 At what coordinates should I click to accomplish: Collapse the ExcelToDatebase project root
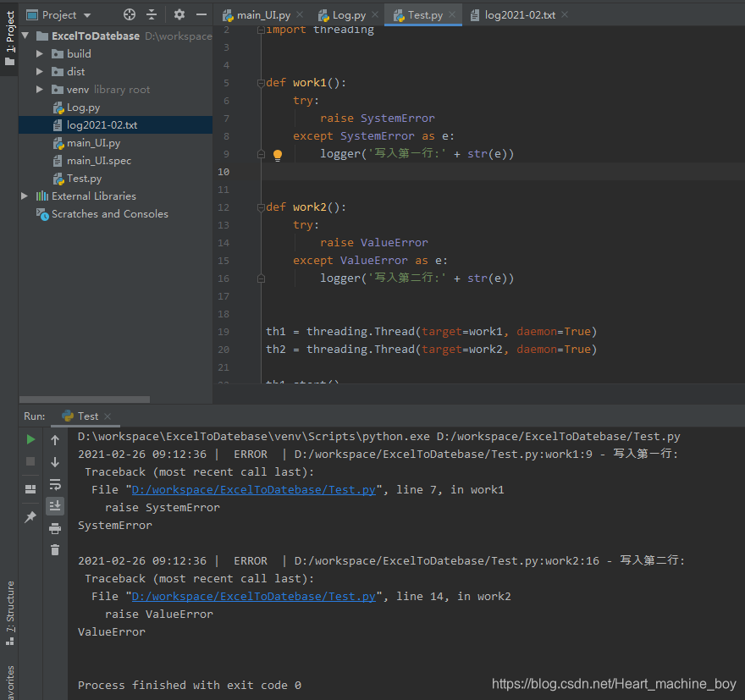[25, 36]
